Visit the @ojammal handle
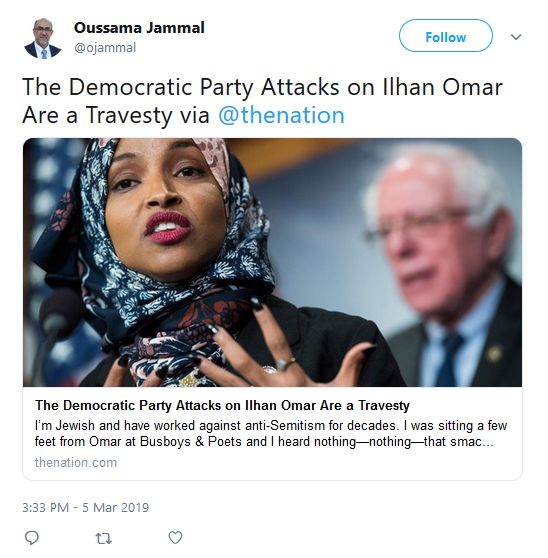The image size is (548, 558). tap(105, 47)
